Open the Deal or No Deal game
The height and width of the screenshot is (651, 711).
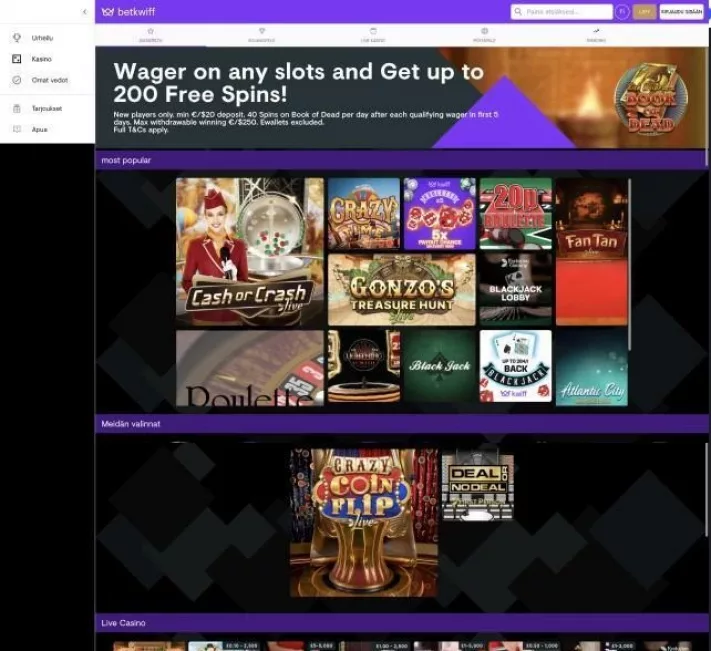coord(477,485)
